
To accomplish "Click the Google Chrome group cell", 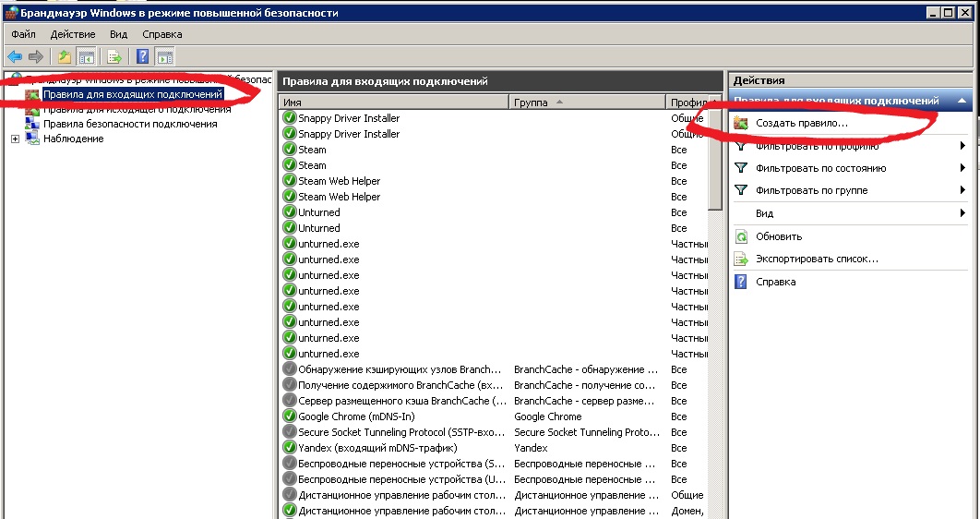I will tap(547, 416).
